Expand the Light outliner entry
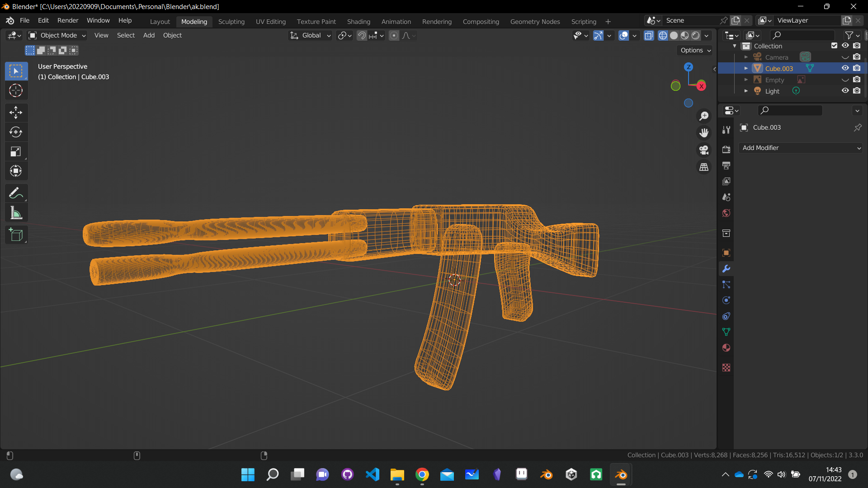This screenshot has height=488, width=868. (x=746, y=91)
